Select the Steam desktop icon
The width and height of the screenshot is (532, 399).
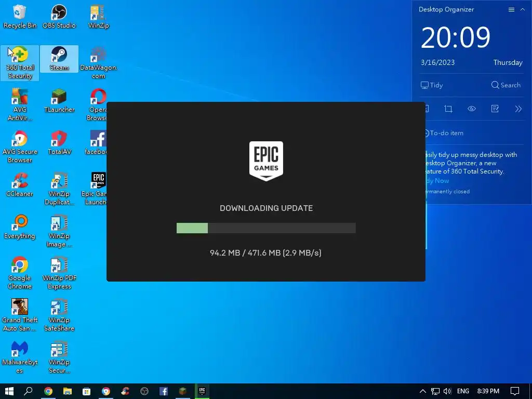59,59
